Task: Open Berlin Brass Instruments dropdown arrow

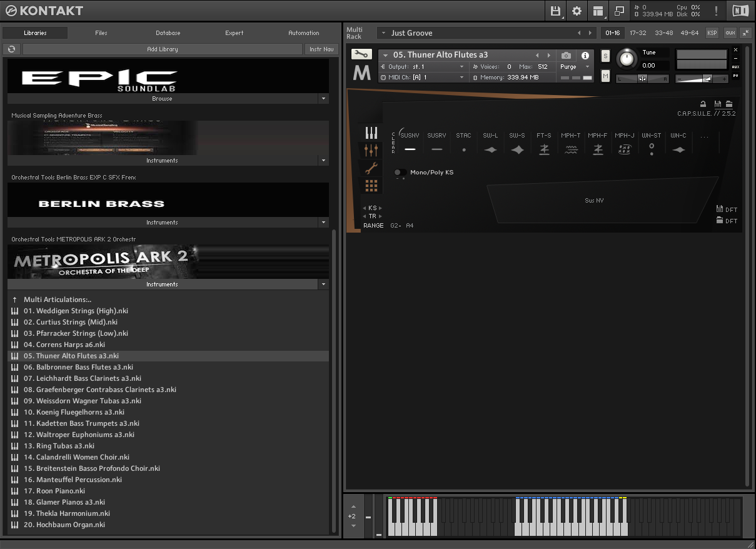Action: tap(323, 223)
